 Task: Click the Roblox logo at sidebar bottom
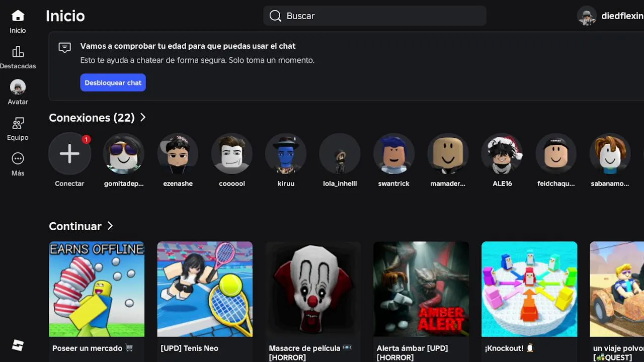click(x=18, y=345)
